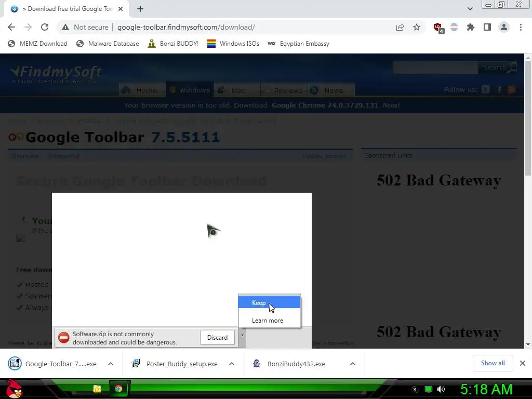Open the Overview tab of Google Toolbar
532x399 pixels.
coord(25,156)
